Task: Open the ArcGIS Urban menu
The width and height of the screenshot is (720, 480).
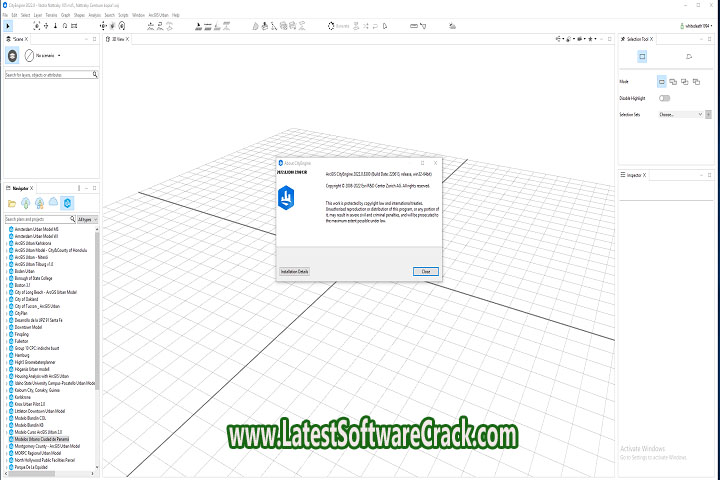Action: pyautogui.click(x=158, y=15)
